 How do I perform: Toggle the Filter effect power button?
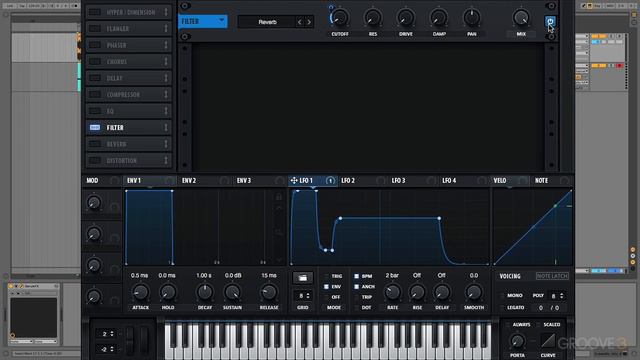click(550, 21)
